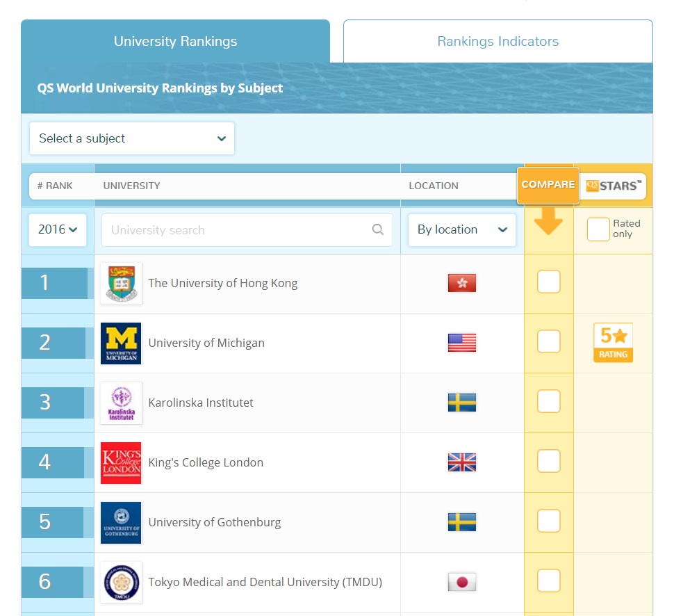
Task: Tick the compare checkbox for Karolinska Institutet
Action: pos(549,401)
